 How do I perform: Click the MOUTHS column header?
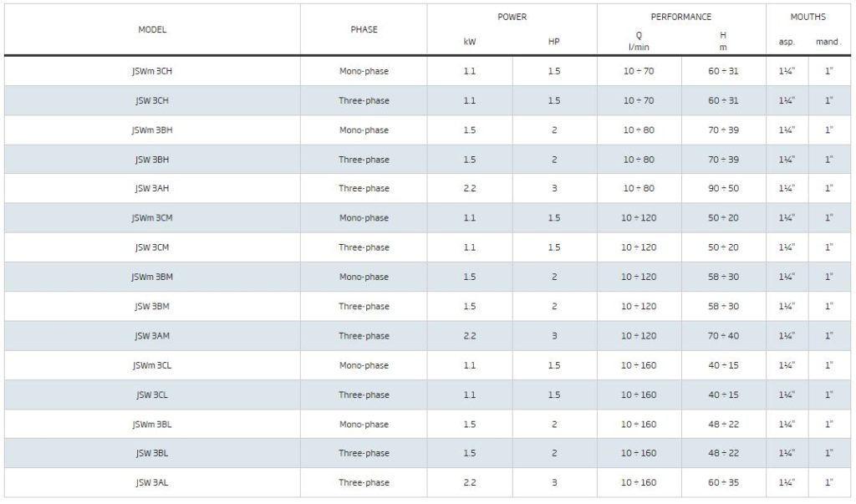tap(808, 17)
